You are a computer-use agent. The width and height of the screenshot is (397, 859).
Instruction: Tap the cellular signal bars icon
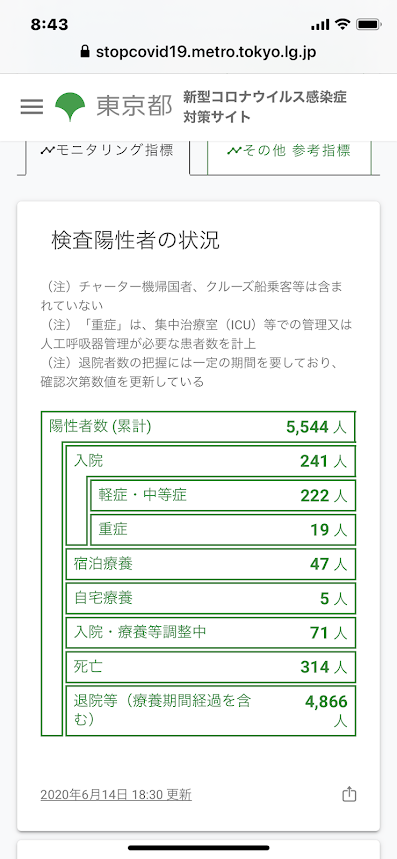[x=320, y=25]
